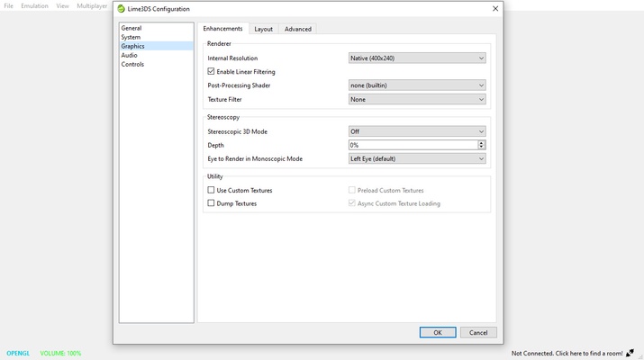
Task: Select Audio in the settings list
Action: [156, 55]
